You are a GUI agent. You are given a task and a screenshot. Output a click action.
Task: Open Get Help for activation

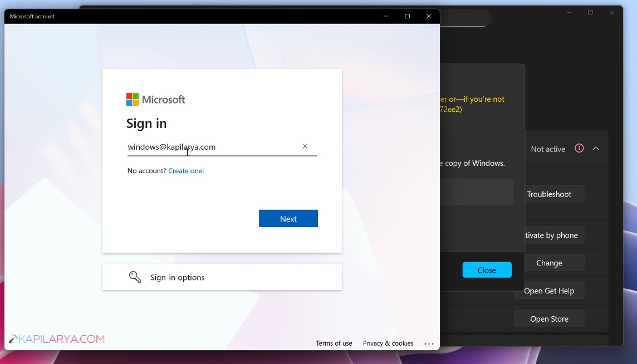pyautogui.click(x=549, y=291)
